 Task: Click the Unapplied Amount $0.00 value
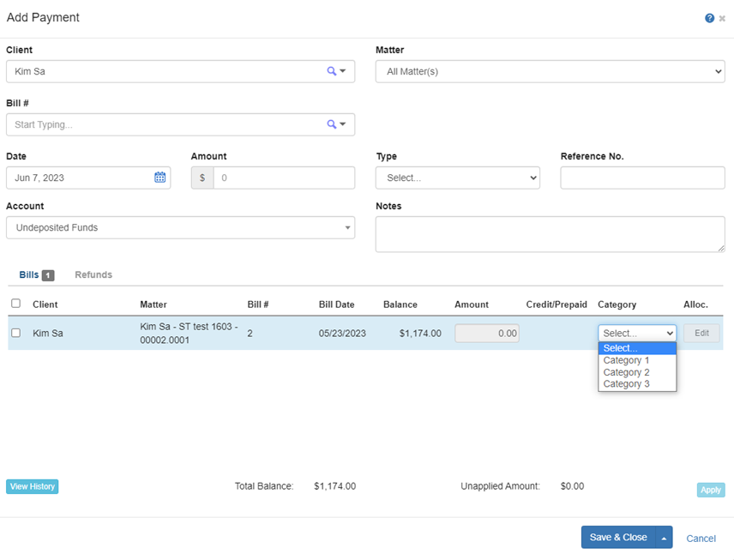point(572,486)
